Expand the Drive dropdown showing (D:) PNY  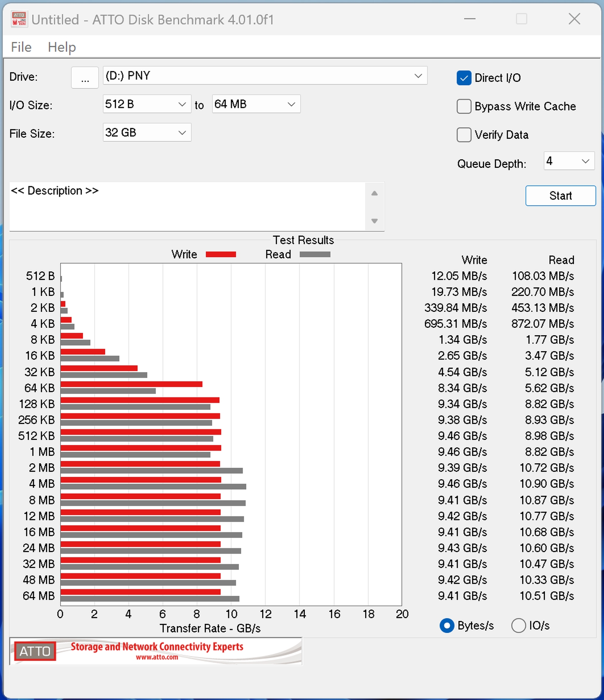(265, 76)
